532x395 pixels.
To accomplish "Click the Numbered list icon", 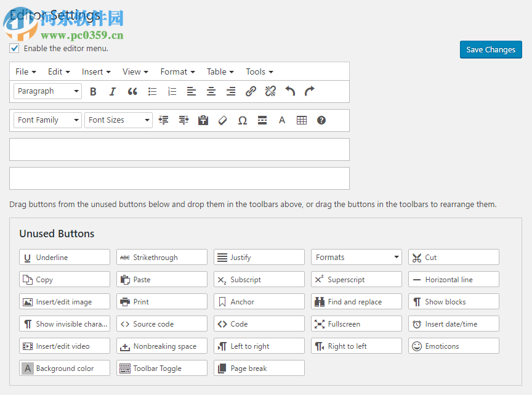I will click(172, 91).
